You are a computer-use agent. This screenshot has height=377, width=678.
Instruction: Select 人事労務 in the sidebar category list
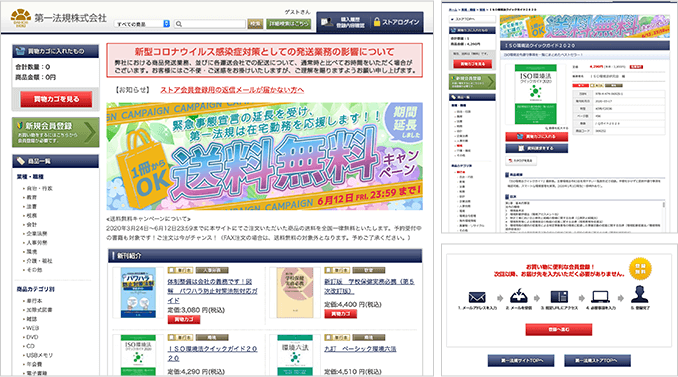(37, 243)
